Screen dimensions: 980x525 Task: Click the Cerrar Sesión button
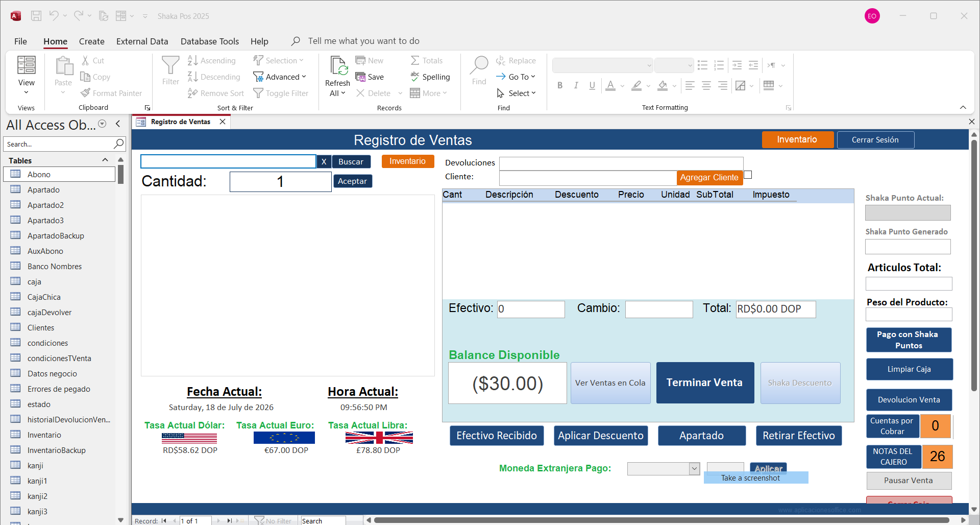(875, 139)
